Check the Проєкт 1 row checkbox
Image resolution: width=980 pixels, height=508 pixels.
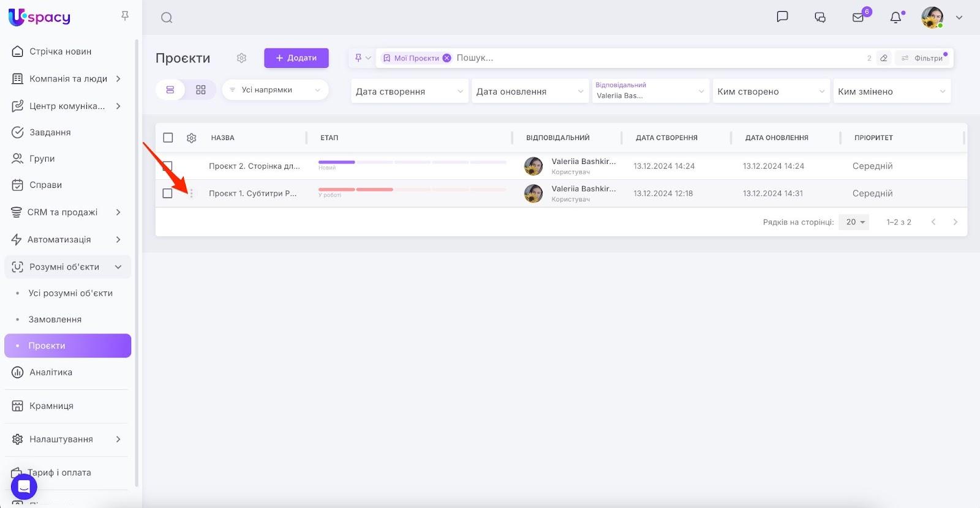pos(168,193)
